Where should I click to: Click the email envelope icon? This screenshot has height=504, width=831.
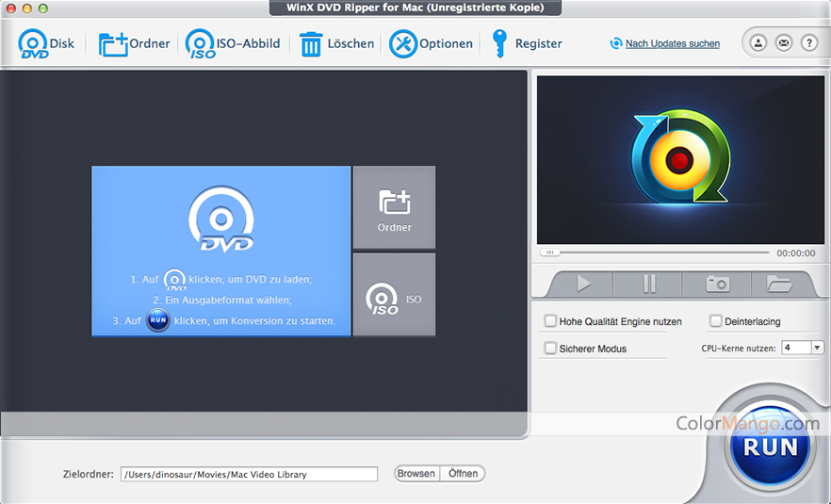coord(783,43)
